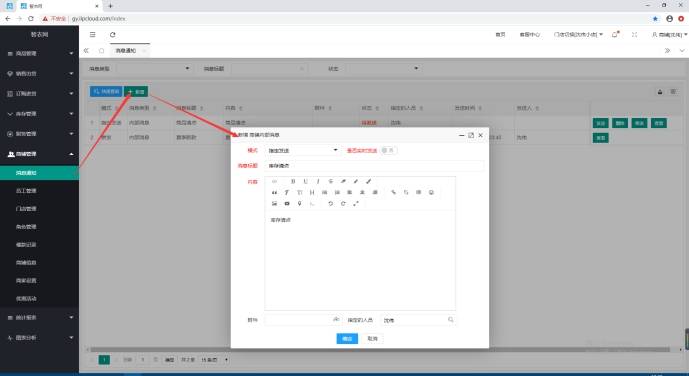
Task: Open the message type filter dropdown
Action: point(154,69)
